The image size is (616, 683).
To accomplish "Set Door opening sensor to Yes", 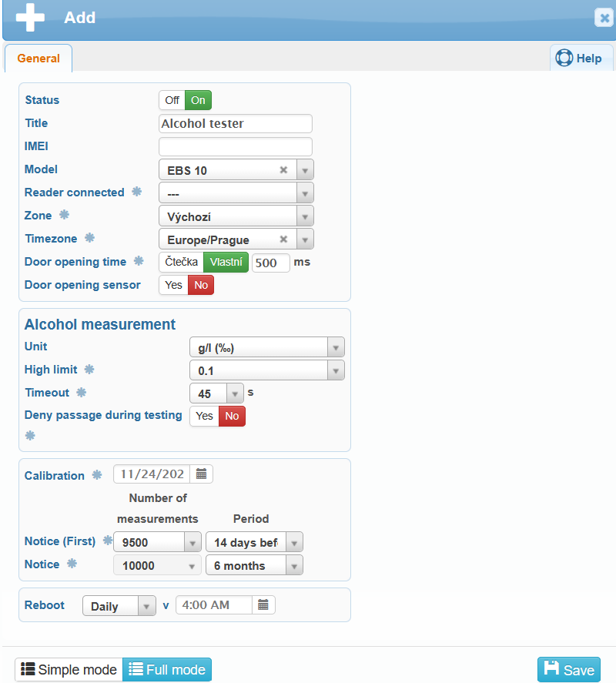I will [x=174, y=285].
